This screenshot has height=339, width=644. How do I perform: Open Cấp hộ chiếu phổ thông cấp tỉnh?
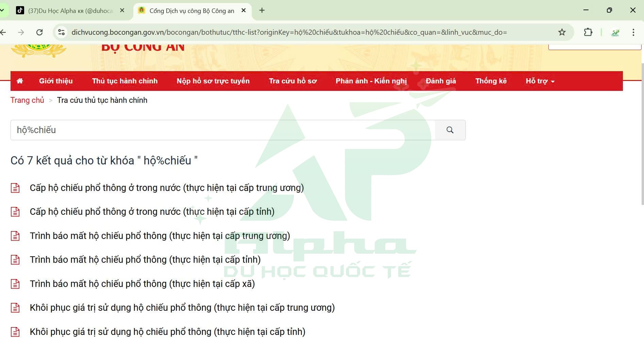click(x=152, y=212)
